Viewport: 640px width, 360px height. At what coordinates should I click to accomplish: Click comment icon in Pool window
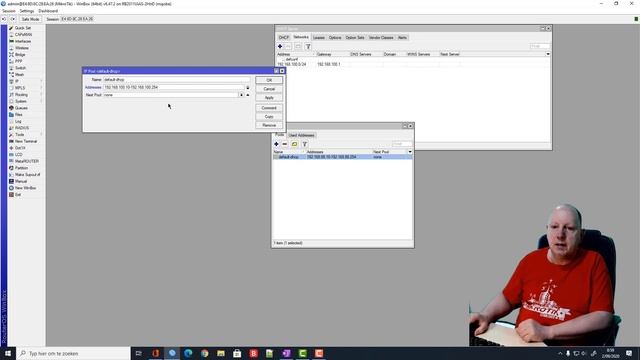pyautogui.click(x=294, y=144)
